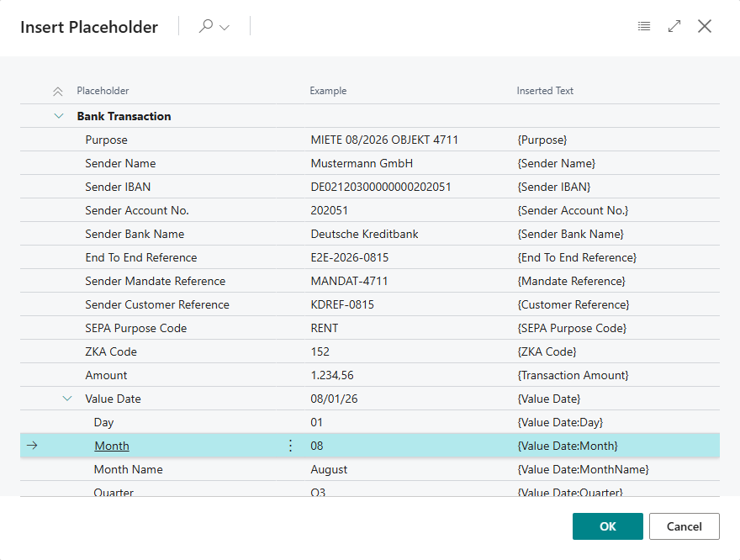Select the End To End Reference row
Image resolution: width=740 pixels, height=560 pixels.
coord(369,257)
